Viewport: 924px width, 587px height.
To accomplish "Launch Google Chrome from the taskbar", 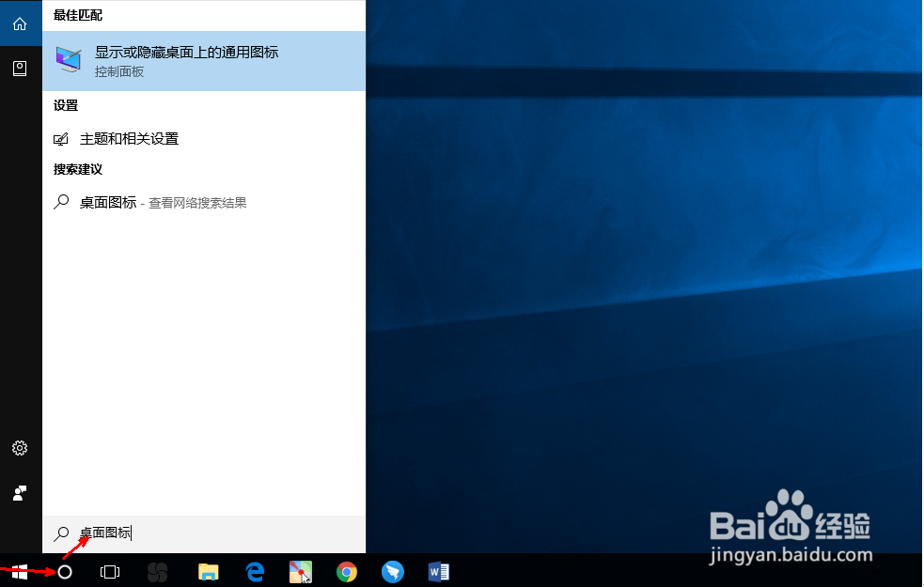I will 347,572.
